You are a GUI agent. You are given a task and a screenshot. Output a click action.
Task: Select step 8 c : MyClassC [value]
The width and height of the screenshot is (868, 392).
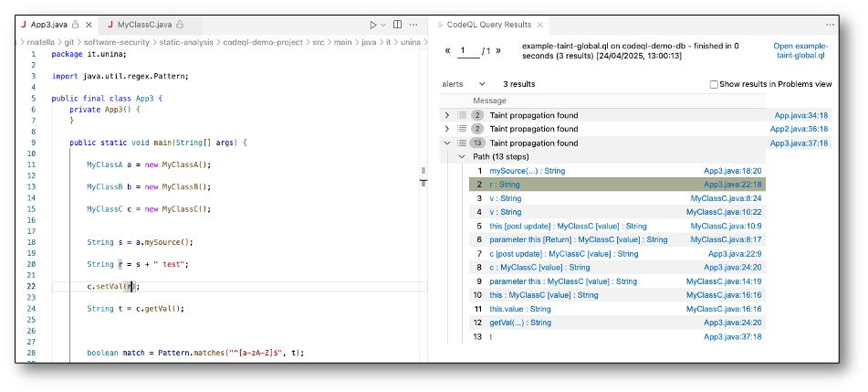pyautogui.click(x=539, y=267)
